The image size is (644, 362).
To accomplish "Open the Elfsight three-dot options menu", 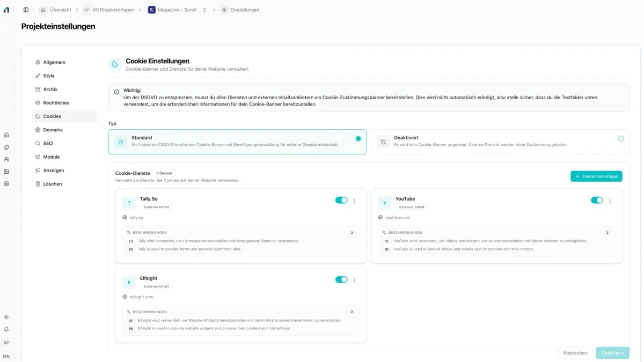I will [x=354, y=280].
